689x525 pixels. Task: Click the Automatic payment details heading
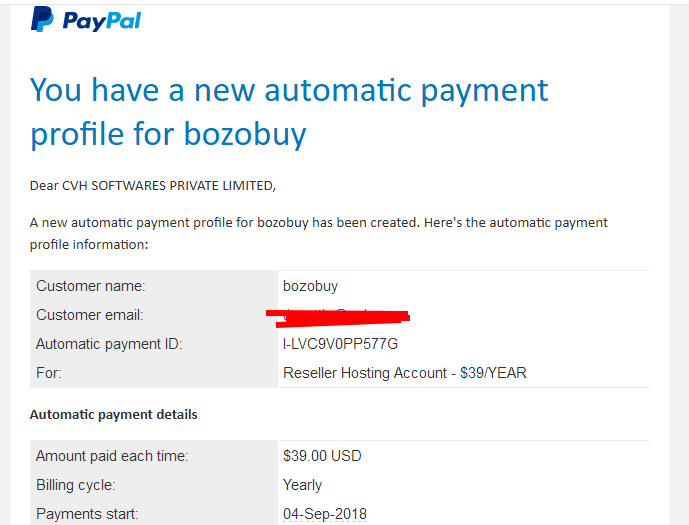pos(113,414)
